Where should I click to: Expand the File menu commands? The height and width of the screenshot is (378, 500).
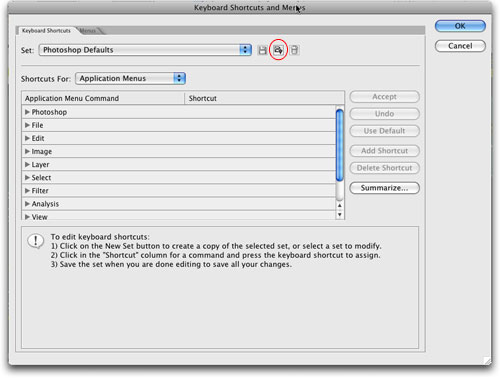[27, 125]
